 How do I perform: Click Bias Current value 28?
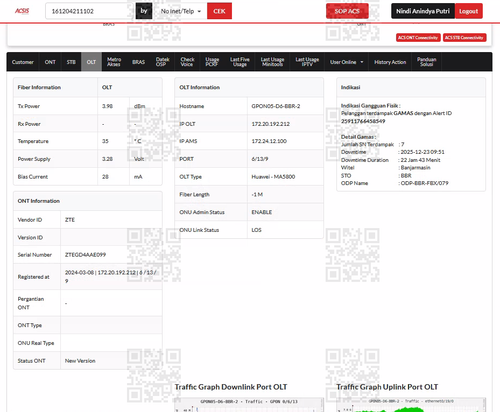[105, 177]
